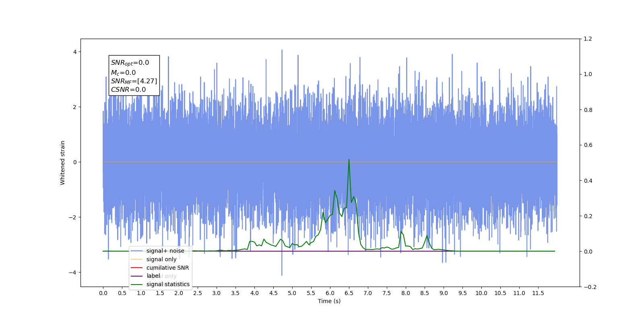Click the right y-axis tick label 1.2
The height and width of the screenshot is (322, 644).
point(588,39)
